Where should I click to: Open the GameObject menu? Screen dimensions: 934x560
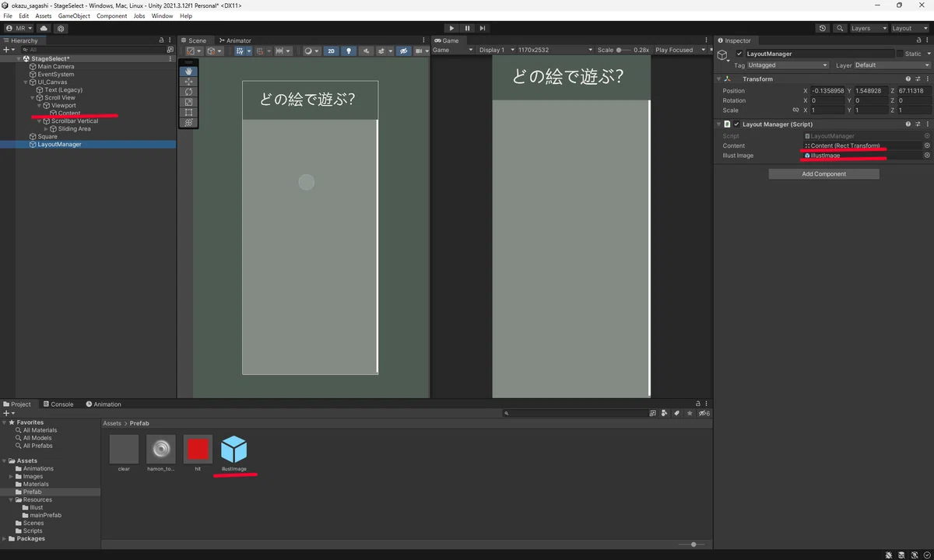tap(74, 16)
